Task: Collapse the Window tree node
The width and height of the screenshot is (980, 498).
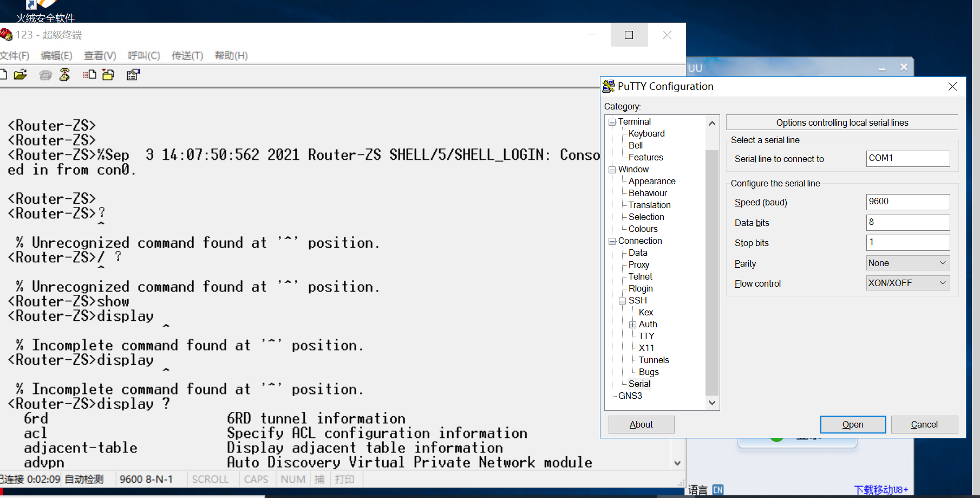Action: pos(612,170)
